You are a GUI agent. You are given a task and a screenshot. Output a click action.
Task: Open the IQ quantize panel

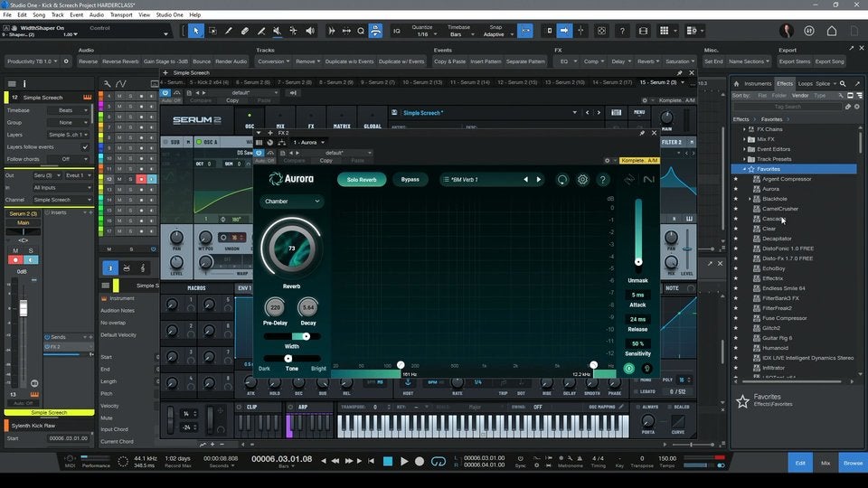[396, 31]
